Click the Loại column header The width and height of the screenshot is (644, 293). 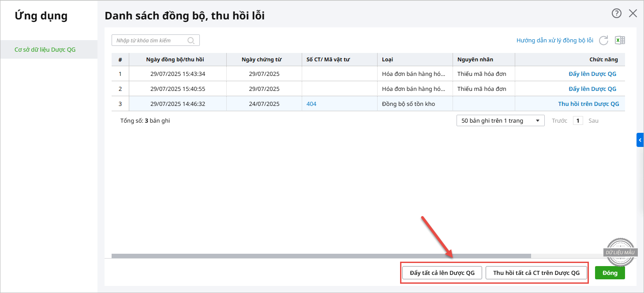(415, 60)
